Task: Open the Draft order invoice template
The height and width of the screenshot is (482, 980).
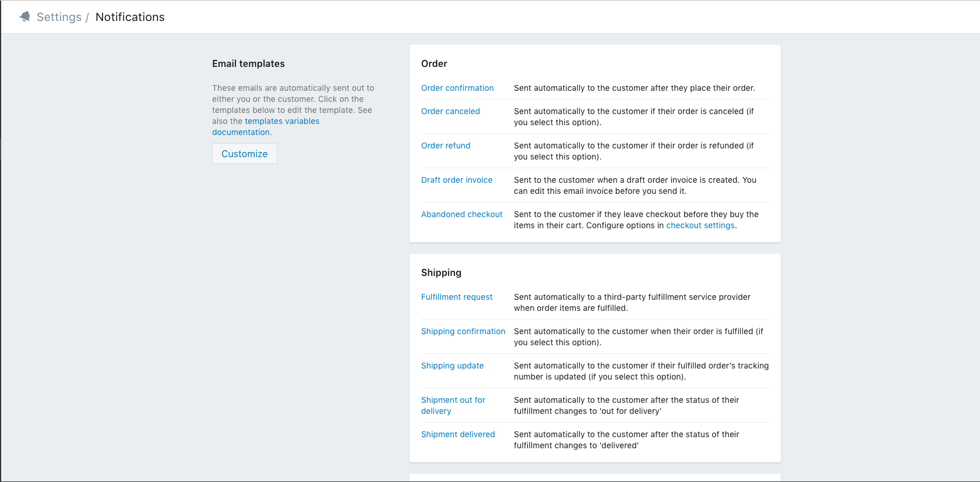Action: [x=457, y=180]
